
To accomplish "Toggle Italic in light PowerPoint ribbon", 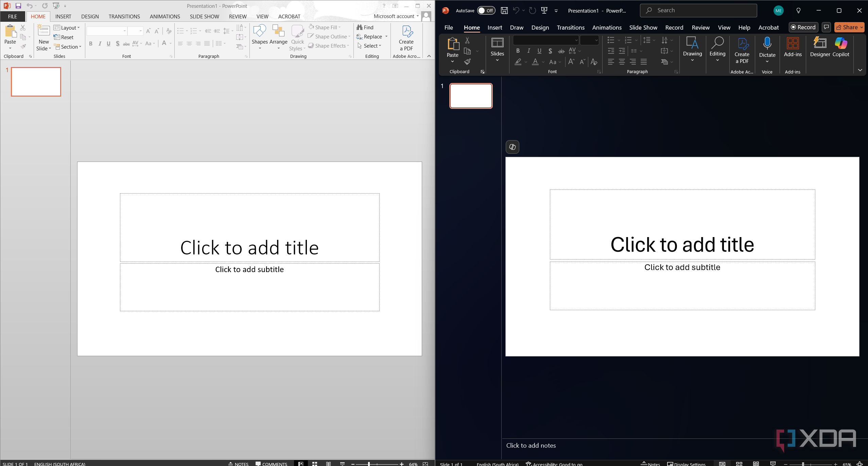I will point(100,44).
